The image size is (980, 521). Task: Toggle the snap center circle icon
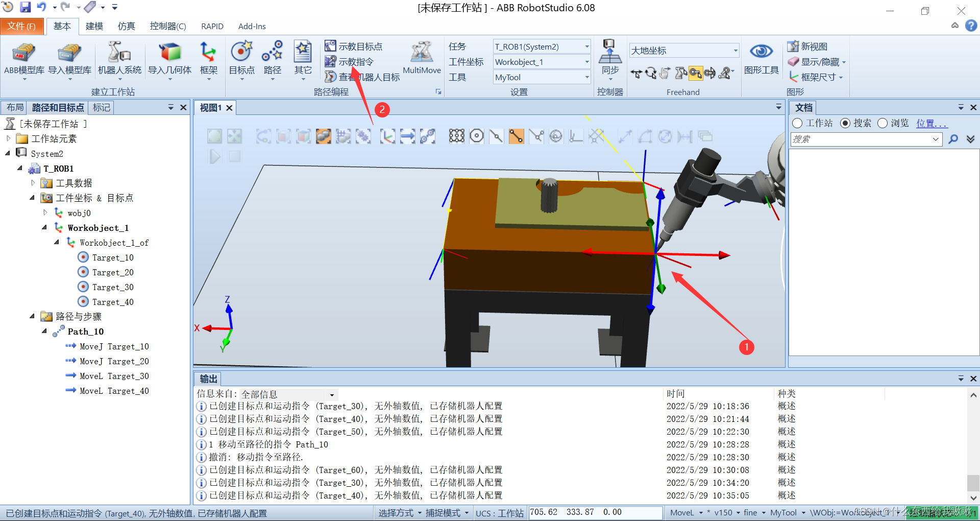477,136
